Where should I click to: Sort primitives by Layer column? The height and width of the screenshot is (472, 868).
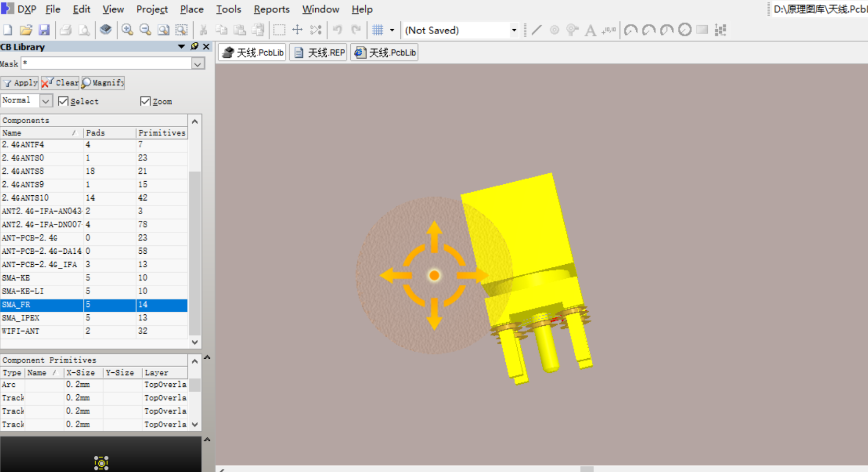(165, 372)
